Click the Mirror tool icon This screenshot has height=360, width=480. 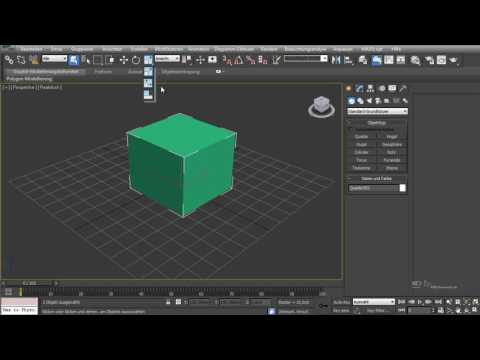(x=336, y=60)
